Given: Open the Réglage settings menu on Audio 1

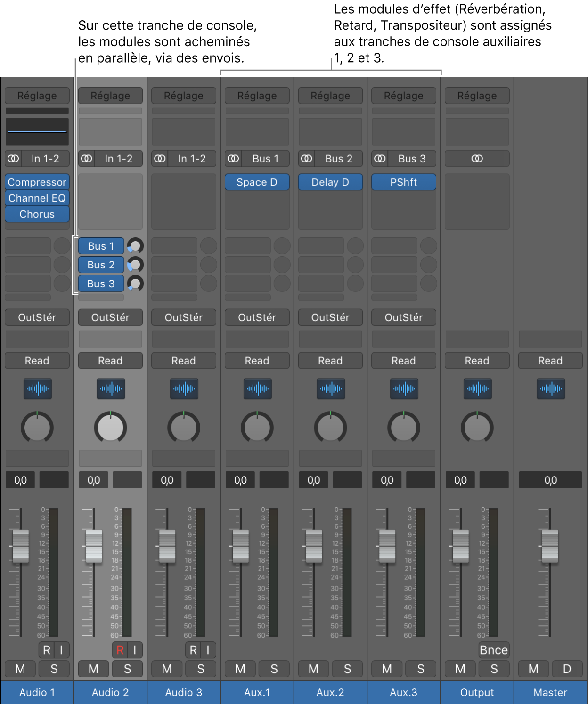Looking at the screenshot, I should 37,96.
